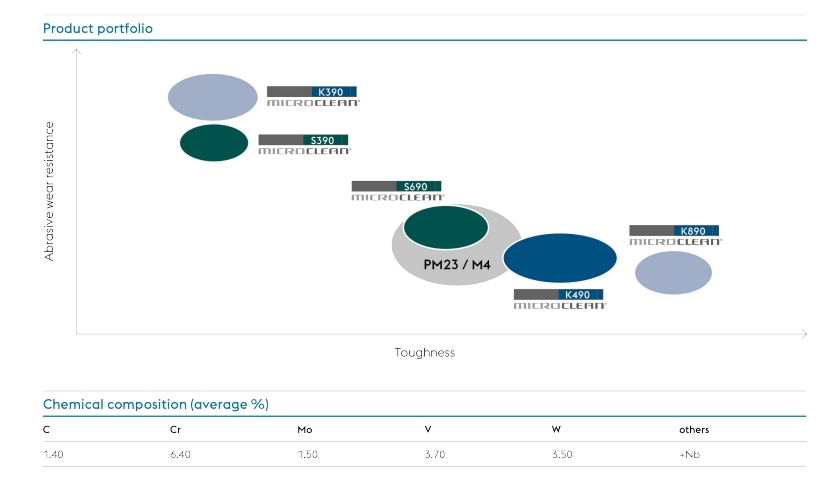Click the light blue K390 ellipse

[x=213, y=97]
